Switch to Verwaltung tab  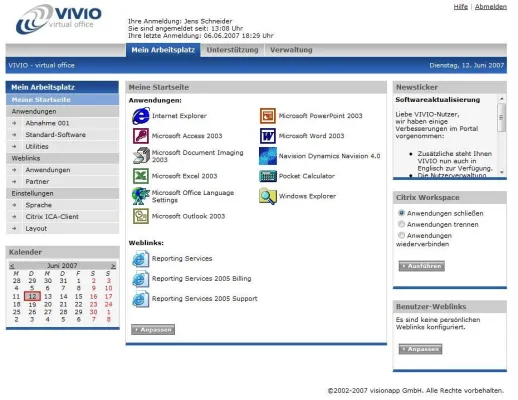291,50
